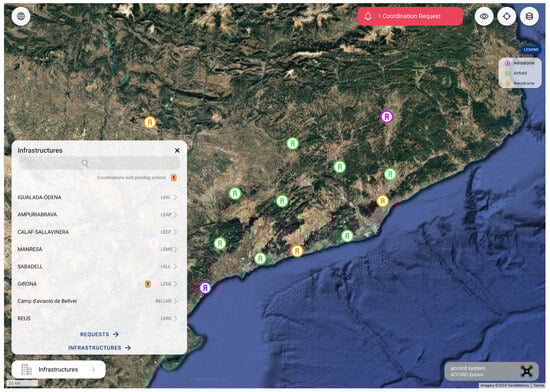Expand the MANRESA entry chevron
This screenshot has width=550, height=392.
point(175,249)
